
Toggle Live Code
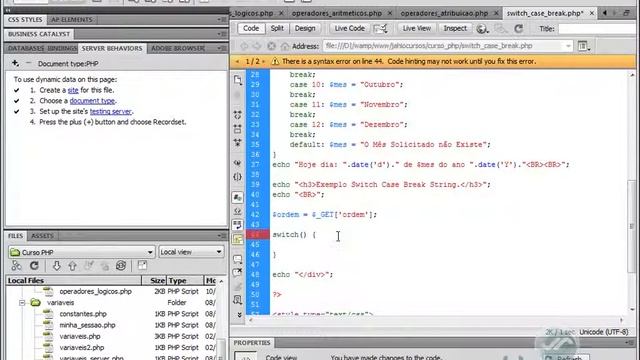349,28
